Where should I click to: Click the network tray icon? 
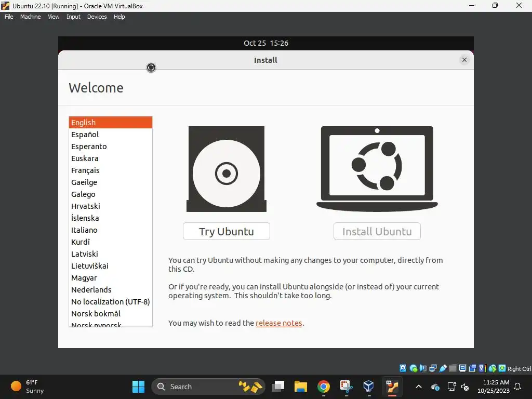pyautogui.click(x=451, y=387)
